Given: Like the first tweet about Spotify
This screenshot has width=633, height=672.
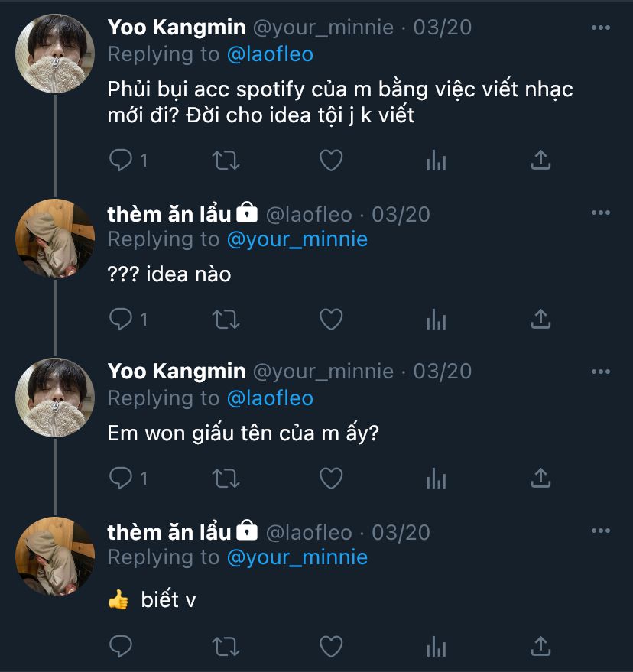Looking at the screenshot, I should pyautogui.click(x=330, y=160).
